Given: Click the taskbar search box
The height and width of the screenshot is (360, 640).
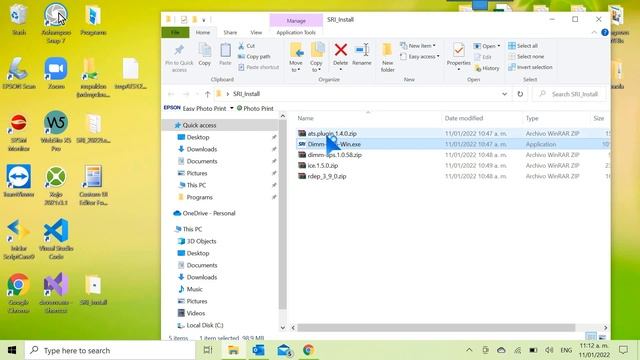Looking at the screenshot, I should point(110,350).
